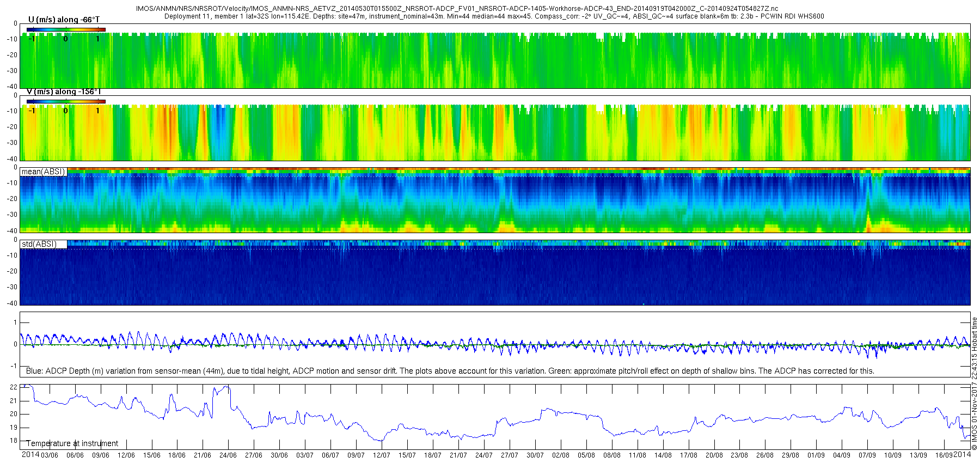
Task: Click the '-10' depth tick in std(ABSI) panel
Action: click(x=12, y=255)
